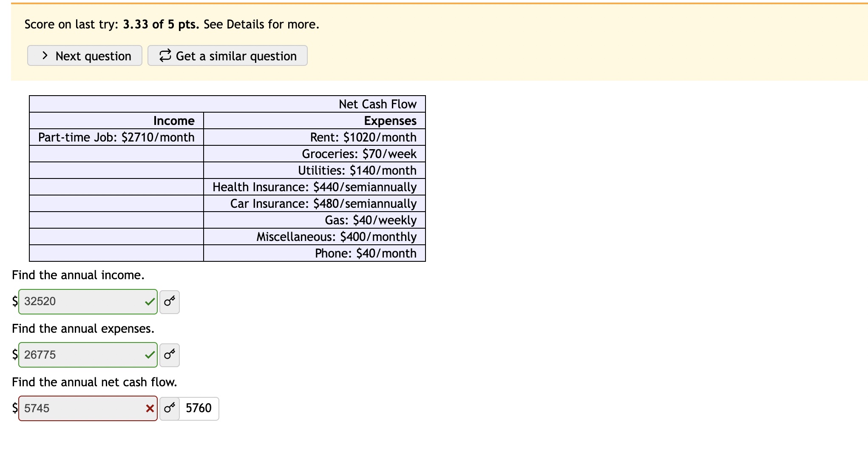
Task: Click the Part-time Job: $2710/month cell
Action: pyautogui.click(x=116, y=137)
